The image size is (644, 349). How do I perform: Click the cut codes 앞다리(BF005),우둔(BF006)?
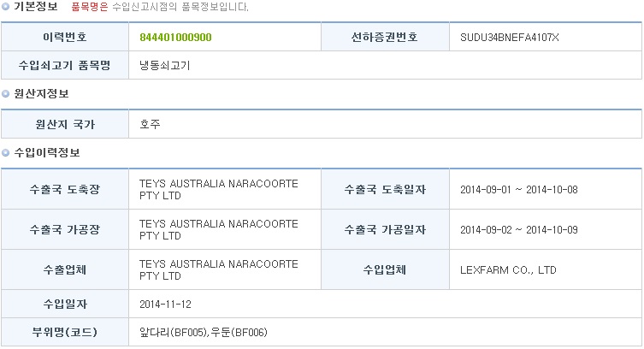click(204, 332)
